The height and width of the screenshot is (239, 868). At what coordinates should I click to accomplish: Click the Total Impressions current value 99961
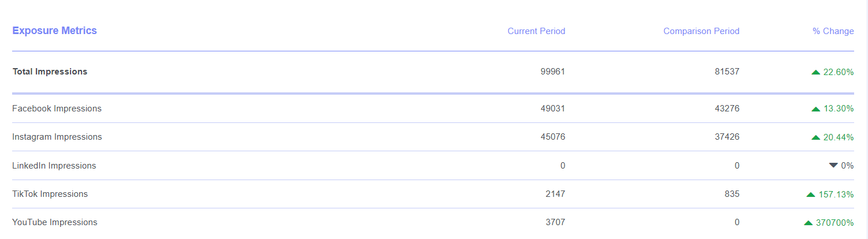coord(552,72)
